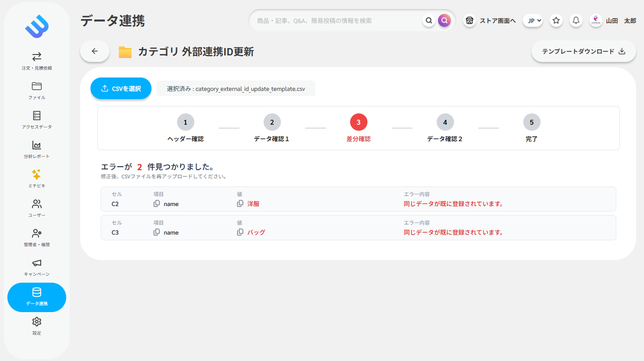Open the ファイル section in the sidebar
The height and width of the screenshot is (361, 644).
click(36, 91)
